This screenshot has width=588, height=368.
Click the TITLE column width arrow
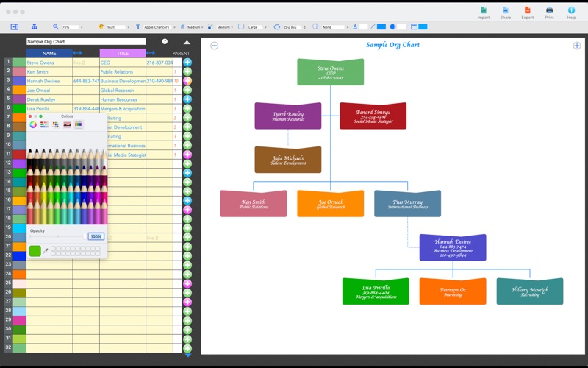151,53
